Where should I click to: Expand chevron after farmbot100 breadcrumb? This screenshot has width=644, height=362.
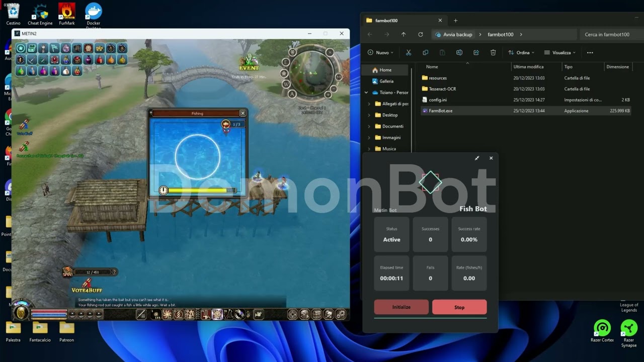521,35
